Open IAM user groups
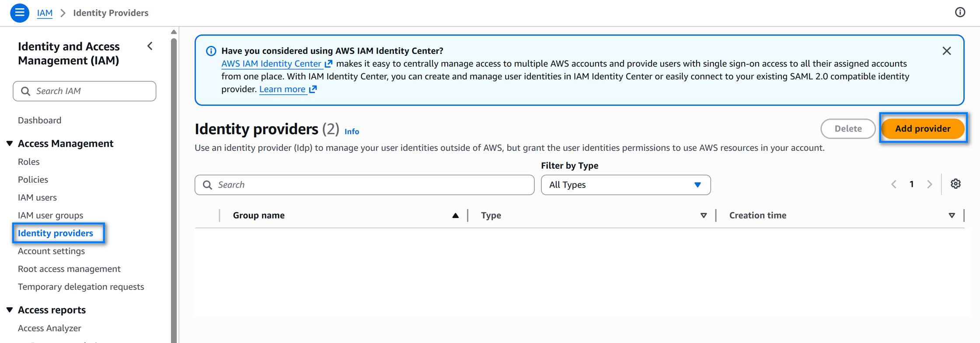The height and width of the screenshot is (343, 980). click(x=50, y=215)
